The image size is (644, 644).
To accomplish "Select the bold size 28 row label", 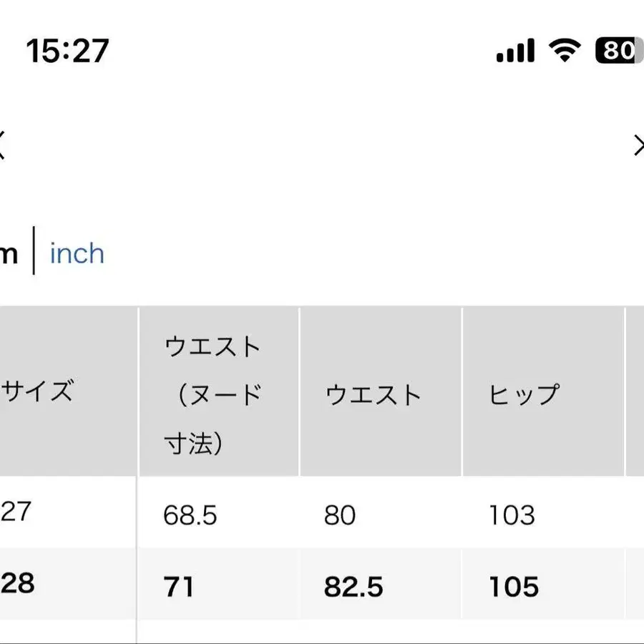I will [x=18, y=584].
